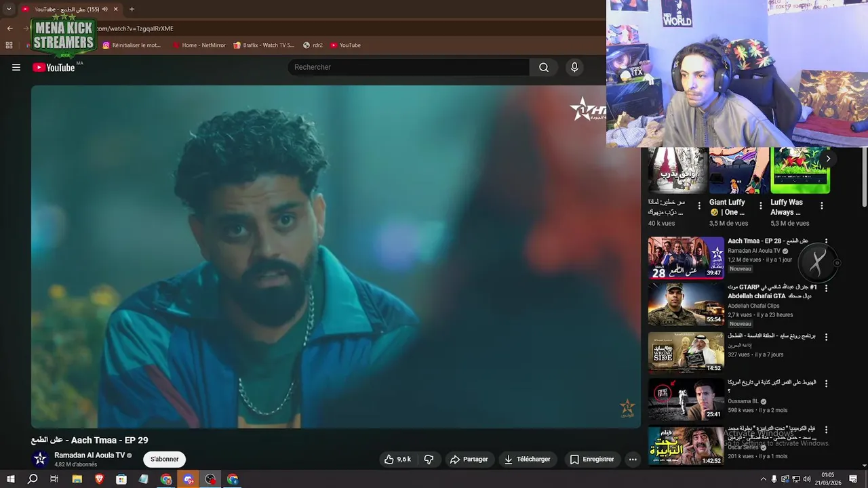Close the YouTube browser tab
Image resolution: width=868 pixels, height=488 pixels.
[x=115, y=9]
